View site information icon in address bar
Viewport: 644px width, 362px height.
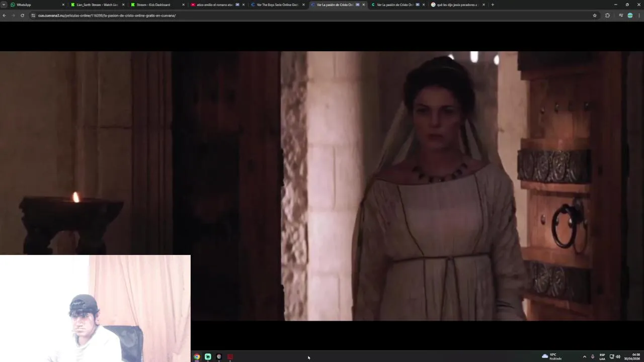[x=33, y=16]
